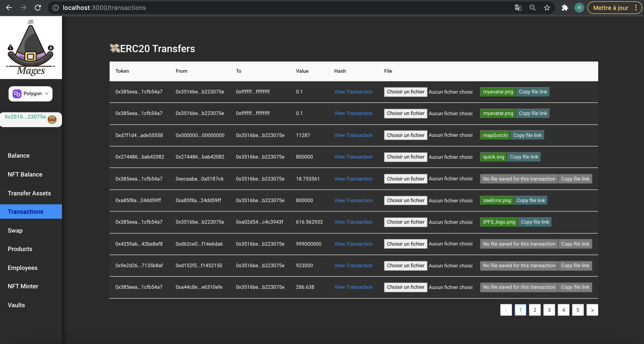Copy file link for quick.svg
This screenshot has height=344, width=644.
pos(524,157)
